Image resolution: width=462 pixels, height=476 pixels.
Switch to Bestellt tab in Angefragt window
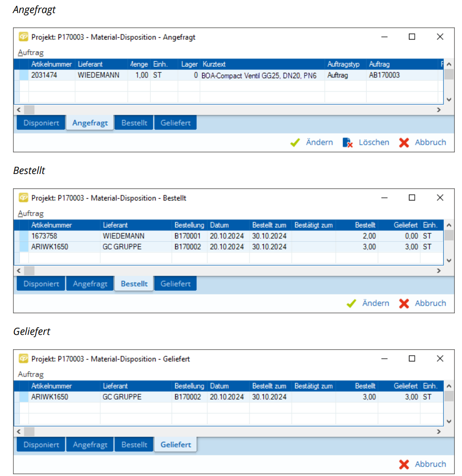pos(134,123)
